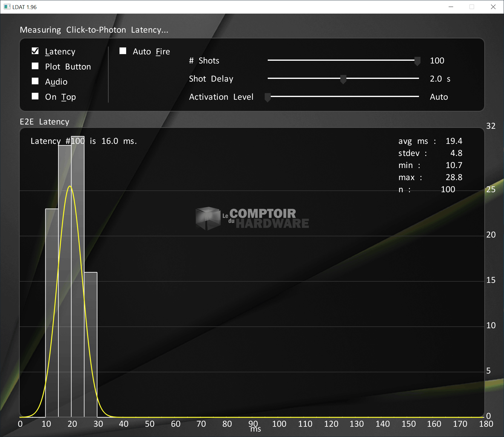
Task: Click the # Shots slider handle
Action: (x=417, y=61)
